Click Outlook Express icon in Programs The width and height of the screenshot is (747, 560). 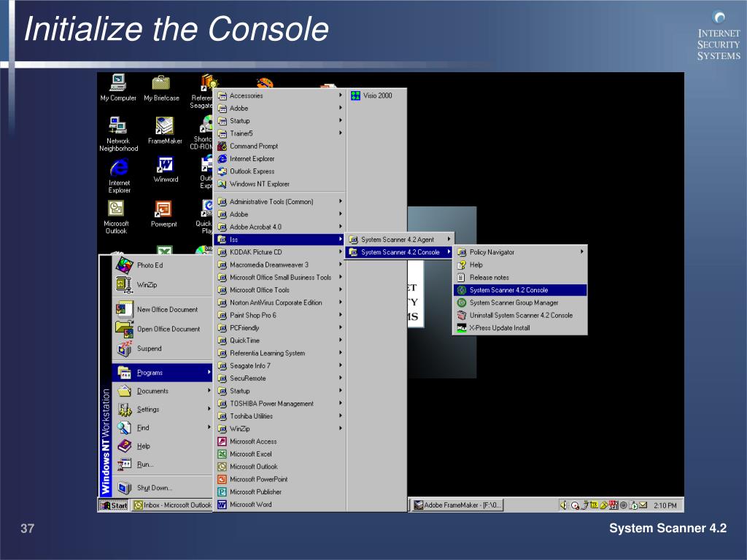pyautogui.click(x=222, y=171)
